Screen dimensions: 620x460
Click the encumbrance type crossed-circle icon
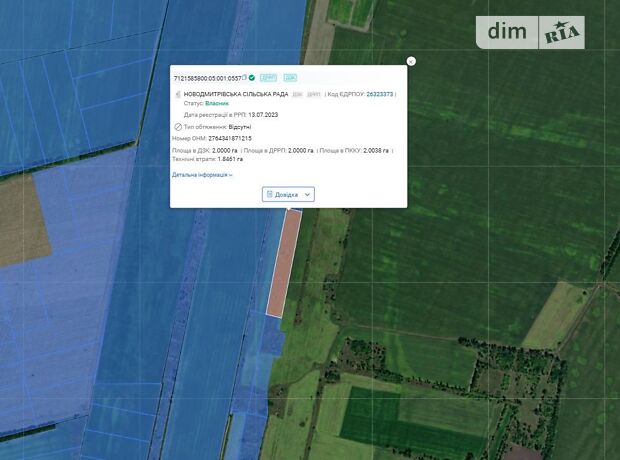click(177, 127)
